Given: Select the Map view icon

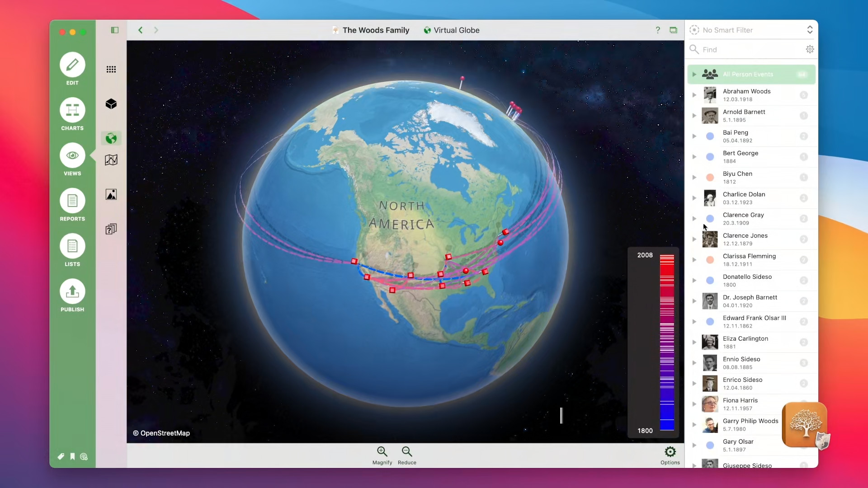Looking at the screenshot, I should pos(111,160).
